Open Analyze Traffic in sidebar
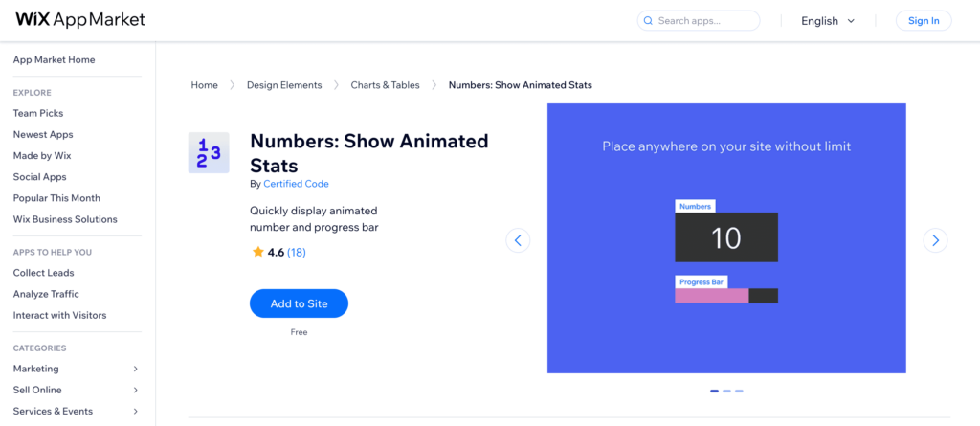 click(x=46, y=294)
